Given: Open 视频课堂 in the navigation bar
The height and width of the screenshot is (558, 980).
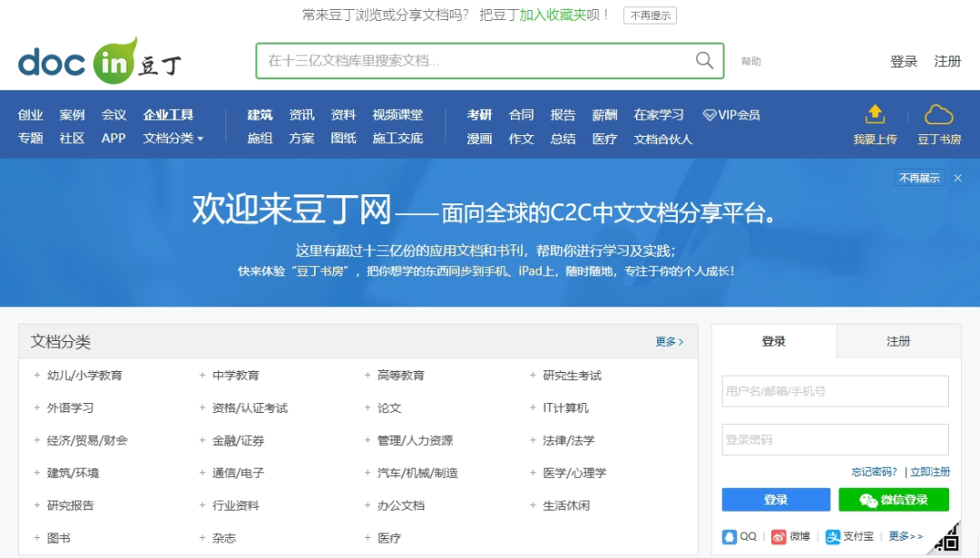Looking at the screenshot, I should (x=397, y=114).
